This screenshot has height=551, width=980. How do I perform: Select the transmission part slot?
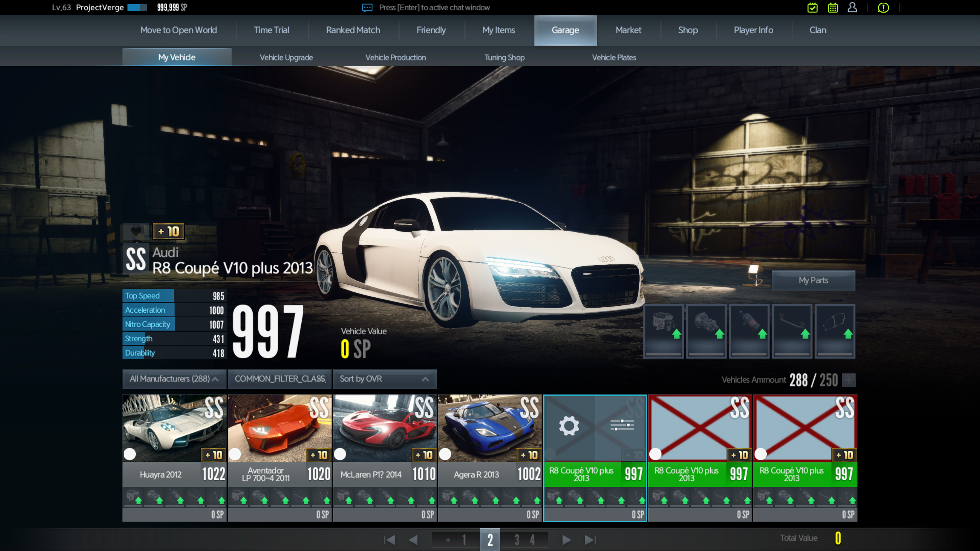[706, 331]
